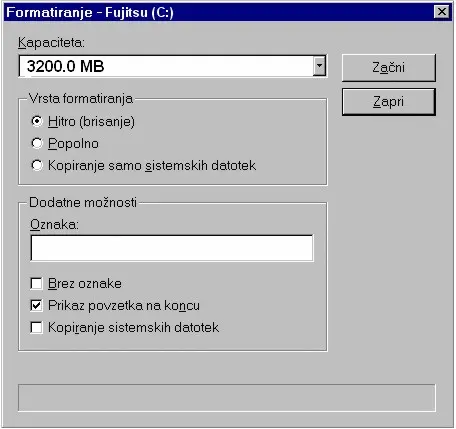Close the Formatiranje dialog with X
This screenshot has width=456, height=429.
tap(442, 12)
